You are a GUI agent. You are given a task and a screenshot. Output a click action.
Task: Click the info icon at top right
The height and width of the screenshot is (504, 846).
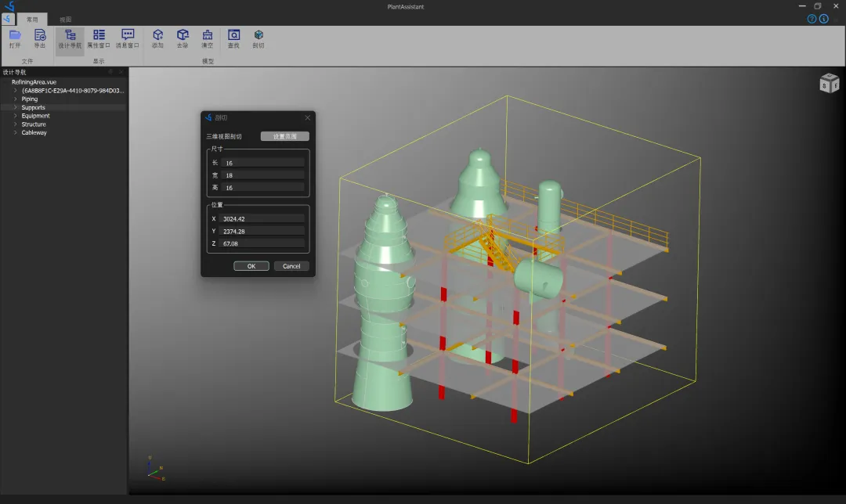click(824, 19)
